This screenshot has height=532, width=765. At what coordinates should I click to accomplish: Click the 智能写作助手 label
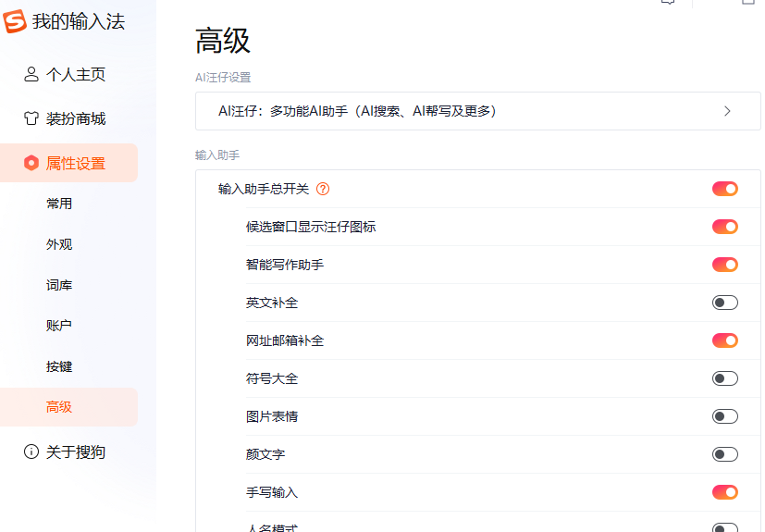[285, 265]
